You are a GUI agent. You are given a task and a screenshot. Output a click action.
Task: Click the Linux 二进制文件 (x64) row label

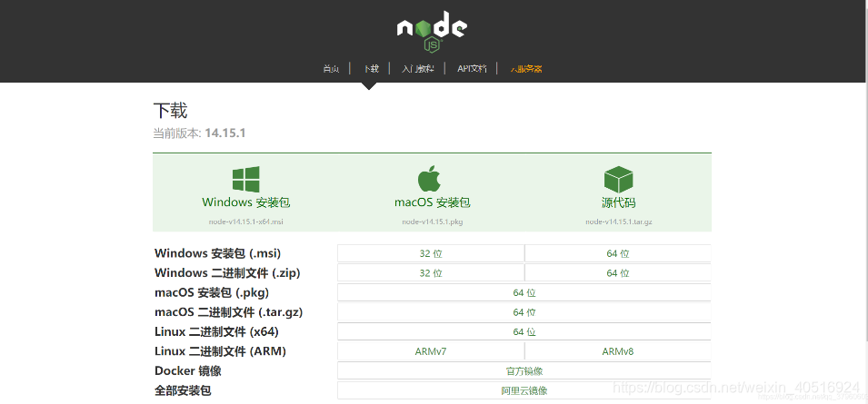pos(216,331)
